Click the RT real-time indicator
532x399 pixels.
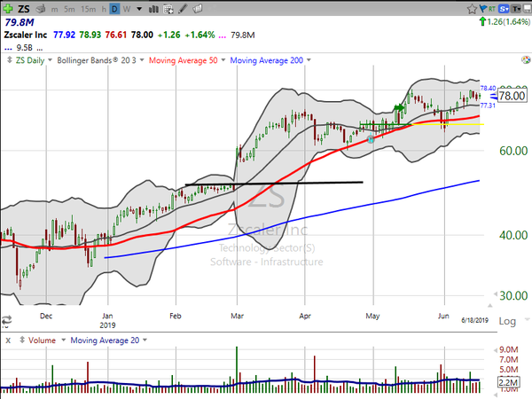point(491,9)
